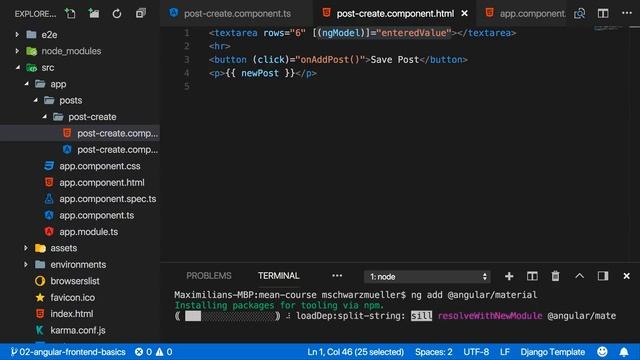Click the Ln 1, Col 46 cursor position
The image size is (640, 360).
coord(355,352)
